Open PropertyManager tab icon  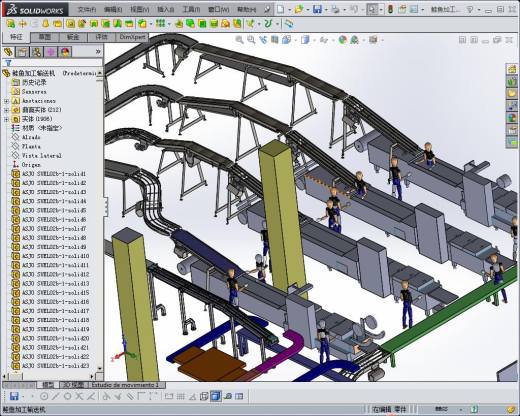click(23, 52)
